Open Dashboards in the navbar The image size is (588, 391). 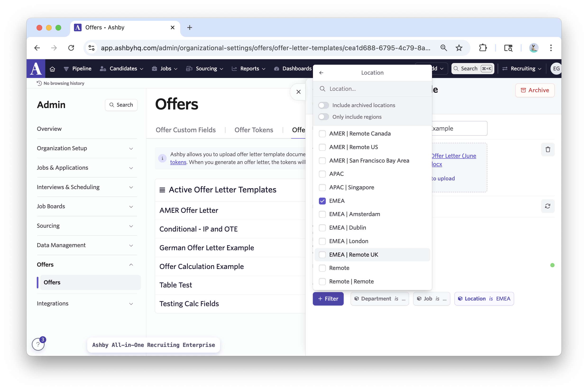293,68
